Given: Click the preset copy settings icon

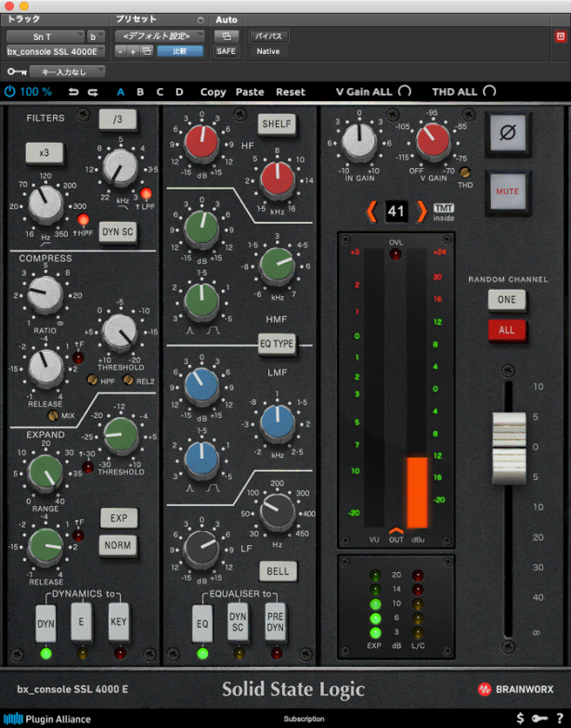Looking at the screenshot, I should click(147, 51).
